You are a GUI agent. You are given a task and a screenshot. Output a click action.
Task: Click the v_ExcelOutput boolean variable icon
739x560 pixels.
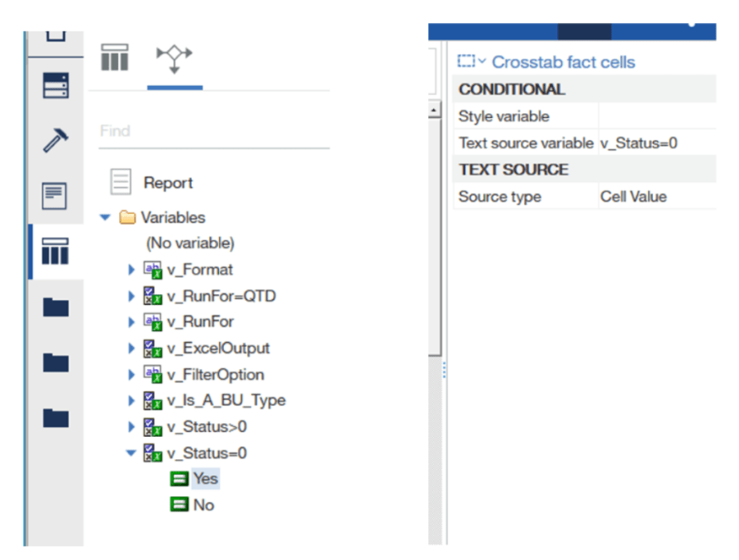[153, 349]
